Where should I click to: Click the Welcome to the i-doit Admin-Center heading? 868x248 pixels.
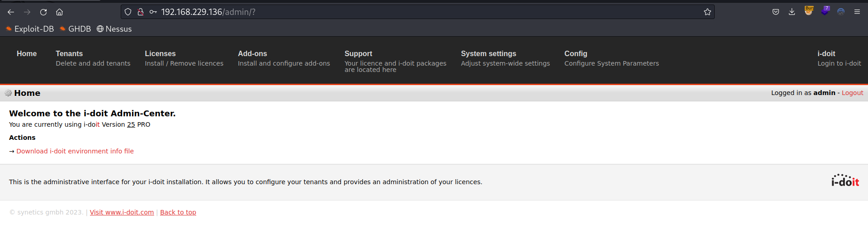(92, 114)
